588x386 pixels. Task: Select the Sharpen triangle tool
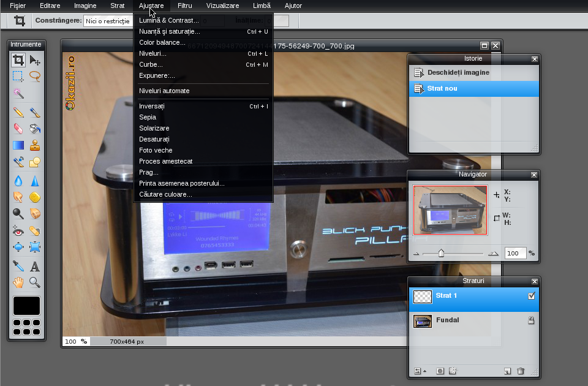point(35,181)
